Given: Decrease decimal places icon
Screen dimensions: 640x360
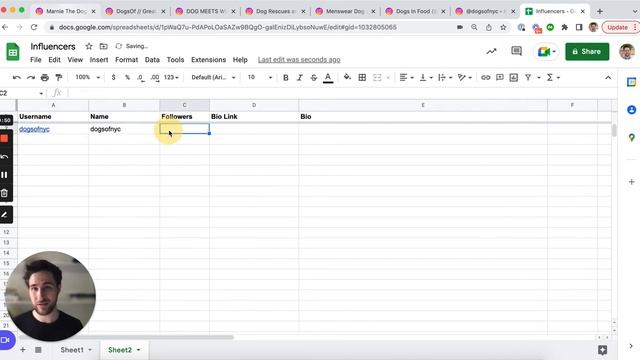Looking at the screenshot, I should coord(141,78).
